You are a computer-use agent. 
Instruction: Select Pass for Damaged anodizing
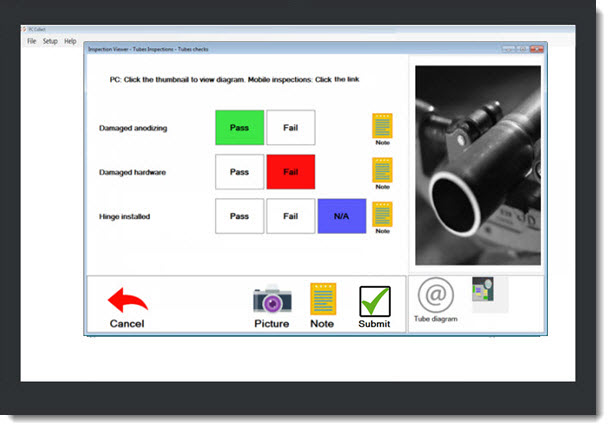pos(240,128)
